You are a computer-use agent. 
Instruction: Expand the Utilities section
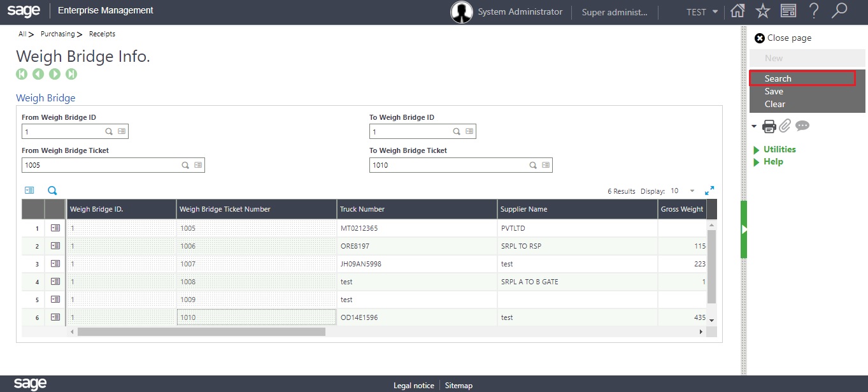pyautogui.click(x=778, y=149)
